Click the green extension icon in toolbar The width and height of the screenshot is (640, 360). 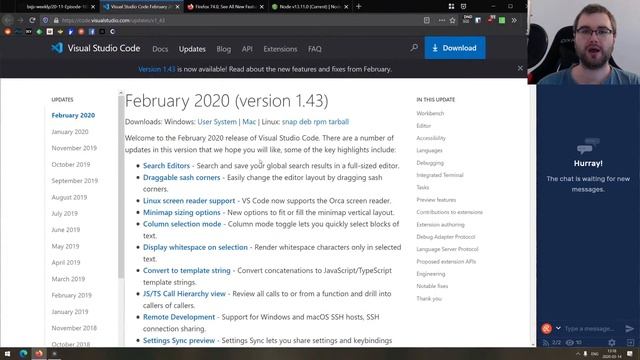502,20
